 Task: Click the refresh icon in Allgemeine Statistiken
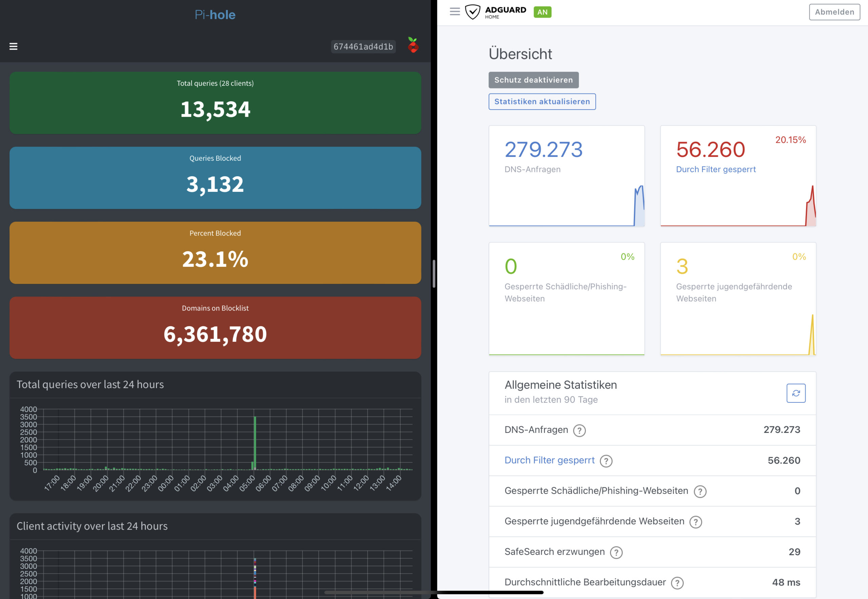796,393
